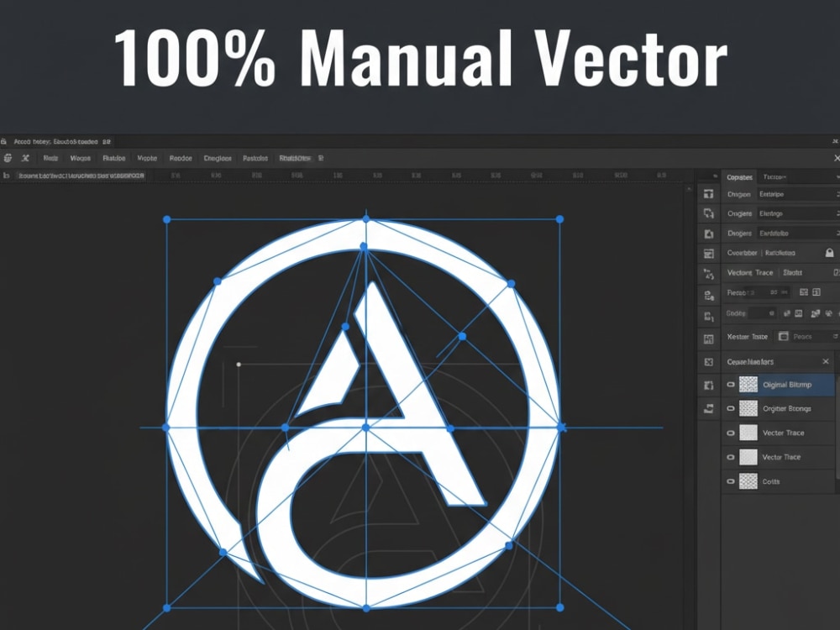The height and width of the screenshot is (630, 840).
Task: Click the document path field below the menu bar
Action: [x=81, y=176]
